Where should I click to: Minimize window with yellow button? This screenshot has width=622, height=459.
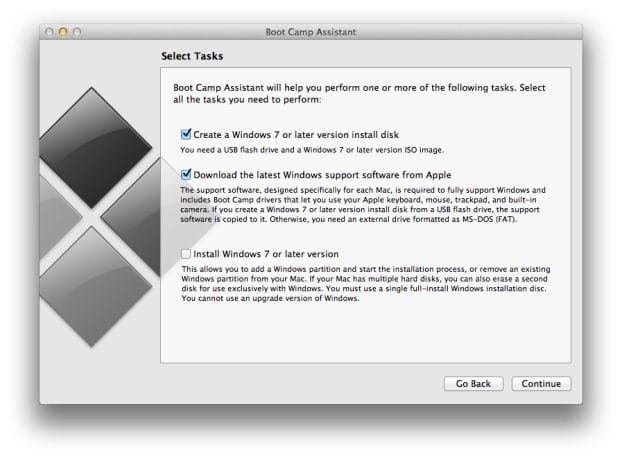coord(63,32)
